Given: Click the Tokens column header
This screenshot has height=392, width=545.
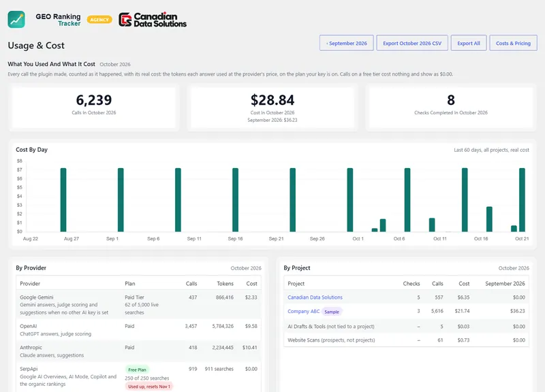Looking at the screenshot, I should coord(225,284).
